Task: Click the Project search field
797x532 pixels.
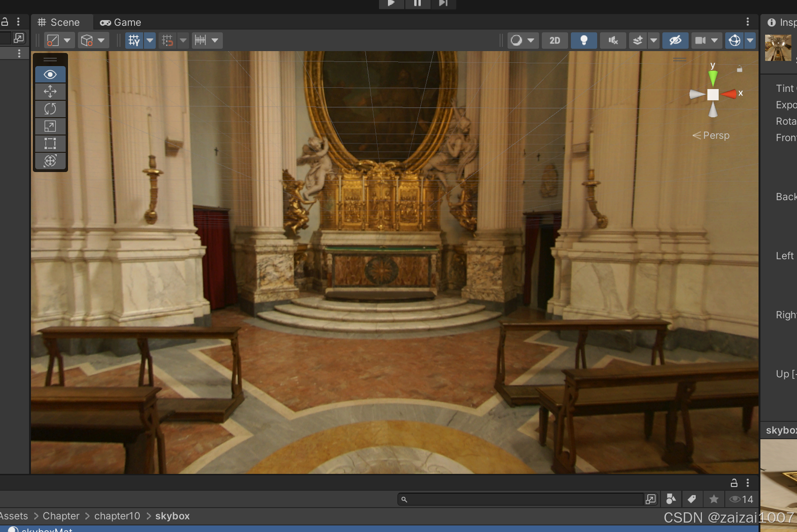Action: point(521,499)
